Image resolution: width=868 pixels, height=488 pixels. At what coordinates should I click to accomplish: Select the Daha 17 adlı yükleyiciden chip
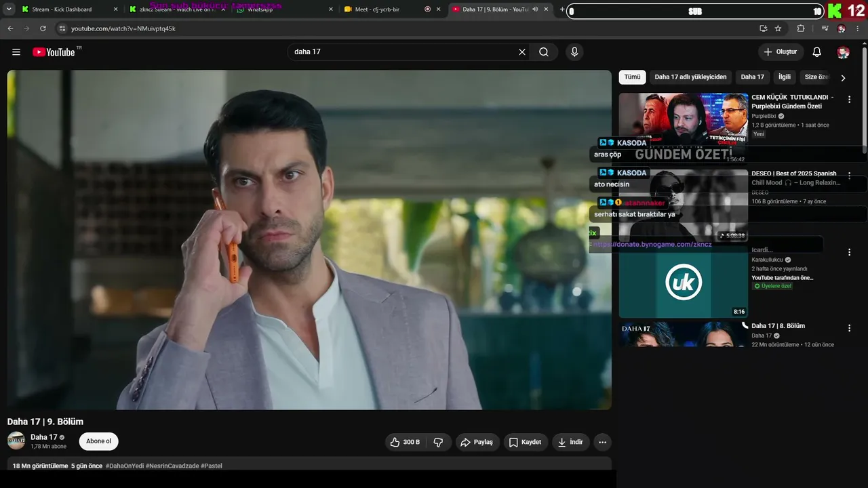click(690, 77)
